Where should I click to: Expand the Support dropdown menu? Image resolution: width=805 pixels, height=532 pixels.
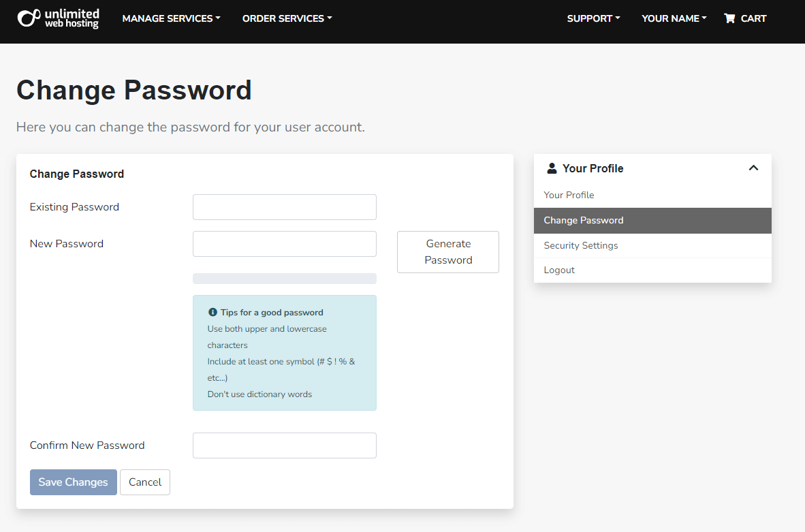click(593, 18)
